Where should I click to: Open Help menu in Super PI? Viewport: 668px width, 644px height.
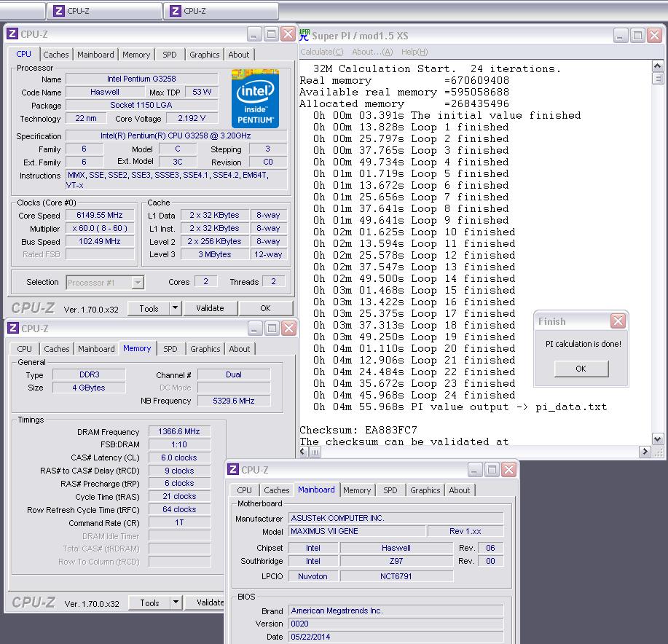(x=414, y=52)
